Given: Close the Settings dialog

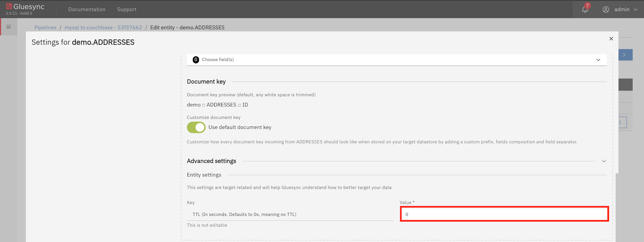Looking at the screenshot, I should coord(611,39).
